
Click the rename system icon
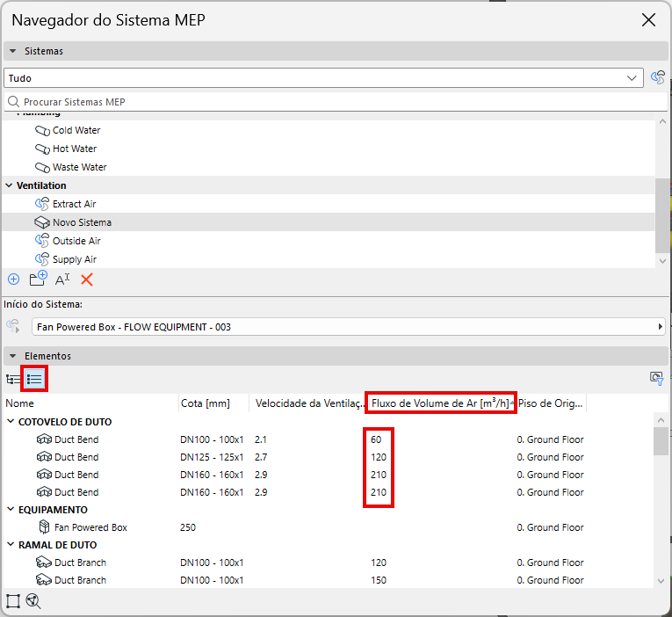[62, 280]
